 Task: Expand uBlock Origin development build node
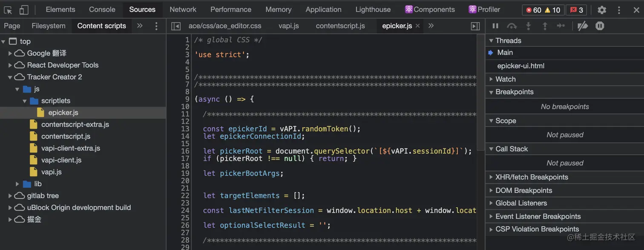point(10,208)
